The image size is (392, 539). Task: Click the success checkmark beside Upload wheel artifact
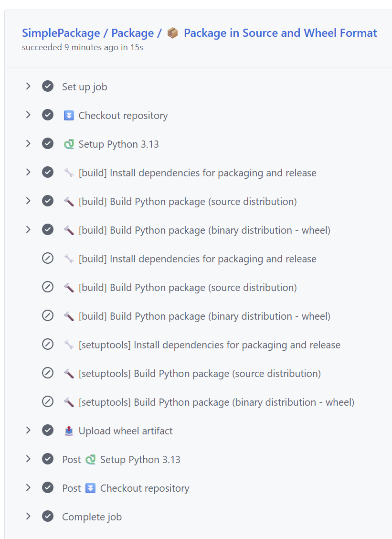click(x=48, y=431)
